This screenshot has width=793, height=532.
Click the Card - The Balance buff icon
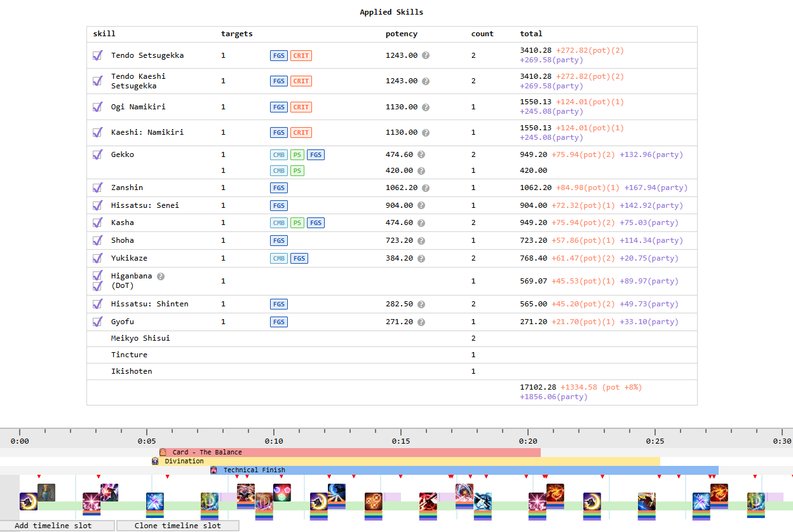pos(163,453)
